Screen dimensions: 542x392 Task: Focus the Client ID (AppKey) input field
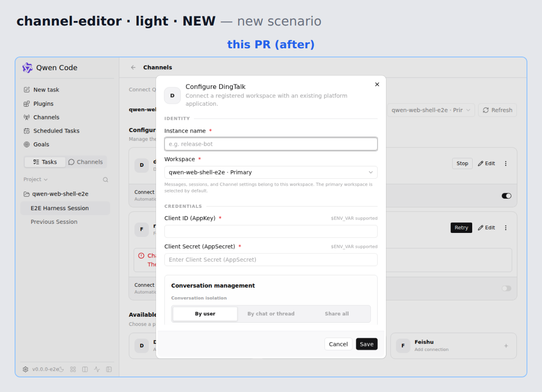(271, 232)
